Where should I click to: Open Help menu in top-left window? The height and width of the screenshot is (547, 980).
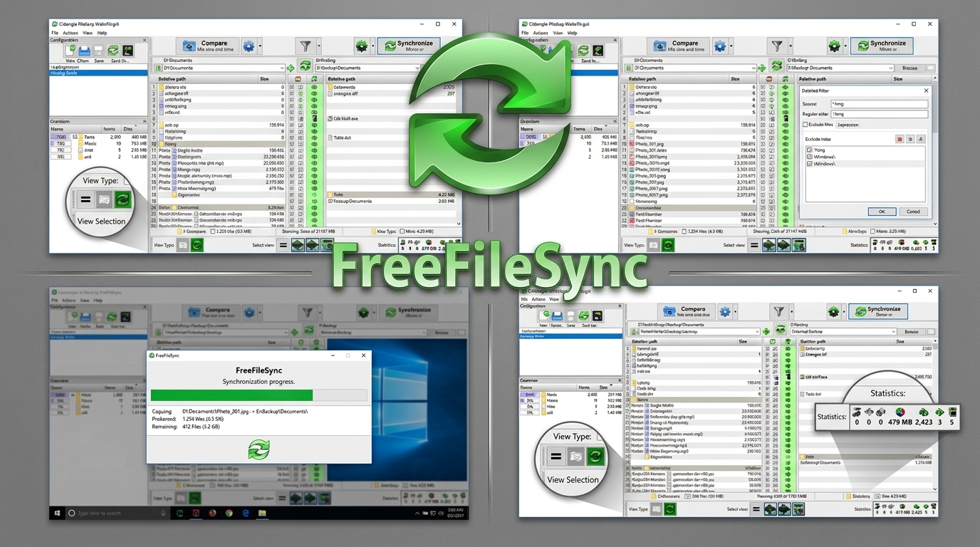click(x=102, y=33)
